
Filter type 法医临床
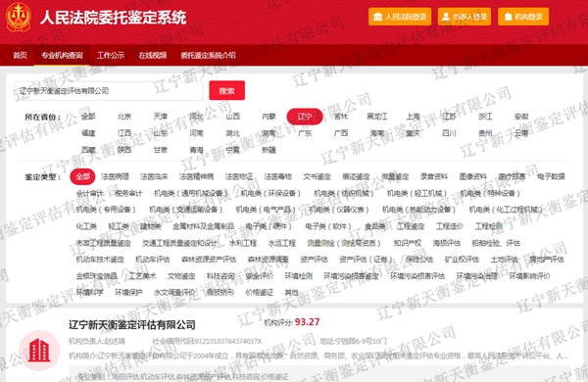pos(154,176)
